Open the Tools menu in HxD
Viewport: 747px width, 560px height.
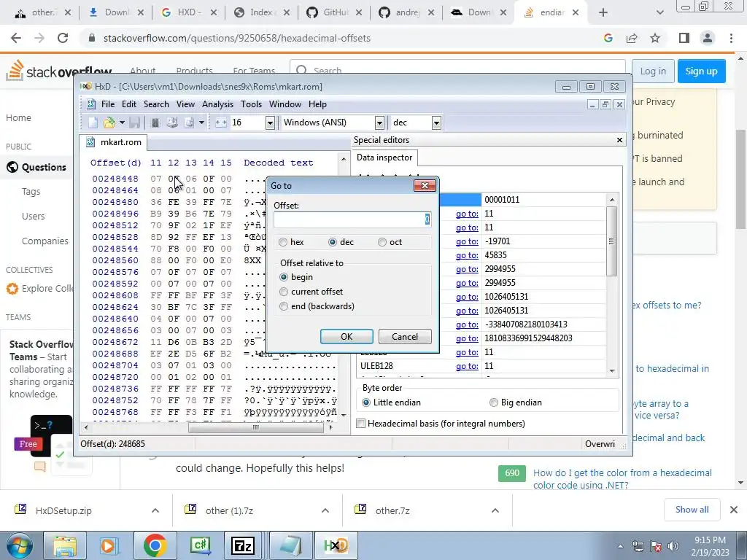click(x=251, y=104)
